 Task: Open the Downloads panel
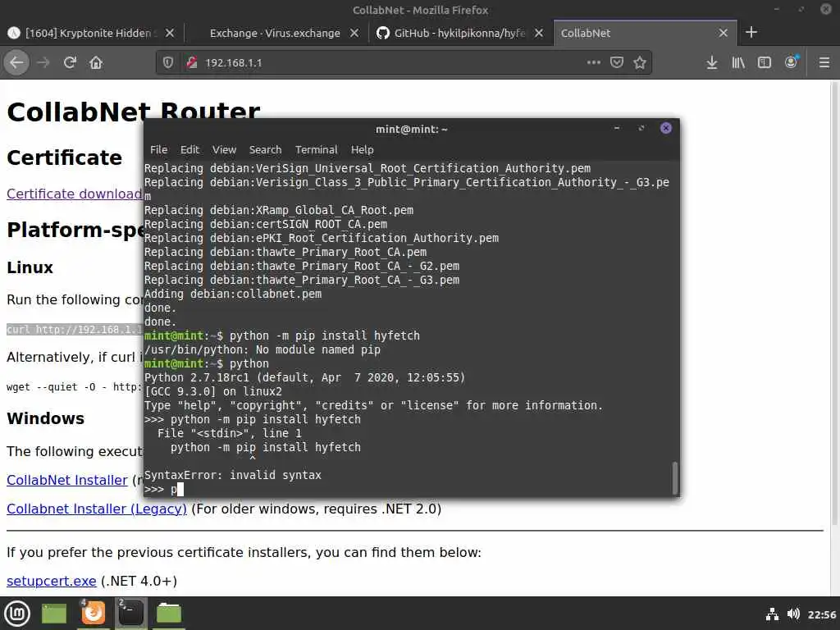coord(711,62)
